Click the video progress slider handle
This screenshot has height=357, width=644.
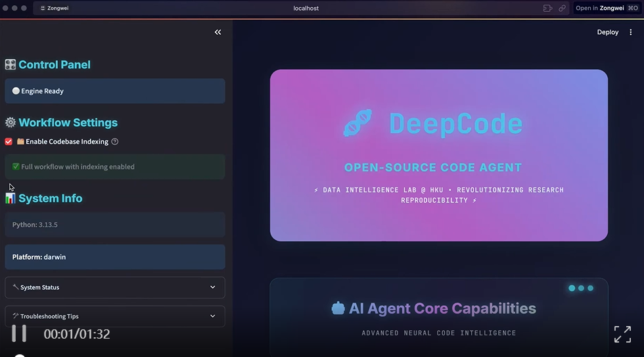tap(19, 356)
